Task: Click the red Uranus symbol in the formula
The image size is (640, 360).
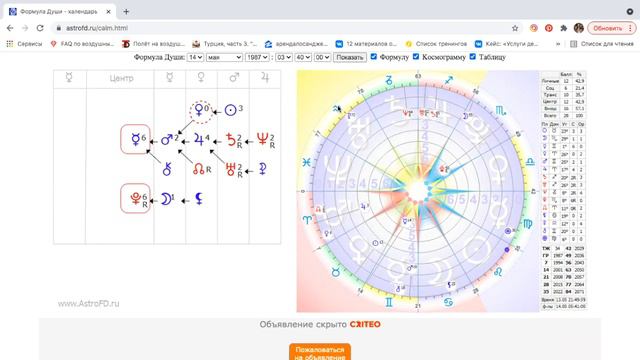Action: (x=231, y=169)
